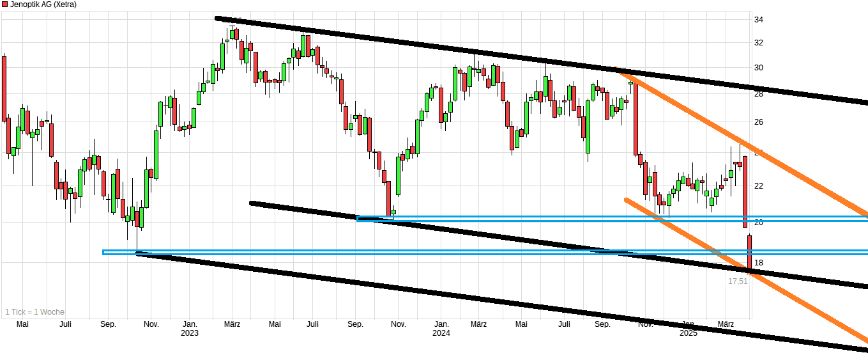
Task: Click the 26 mark on price axis
Action: tap(759, 122)
